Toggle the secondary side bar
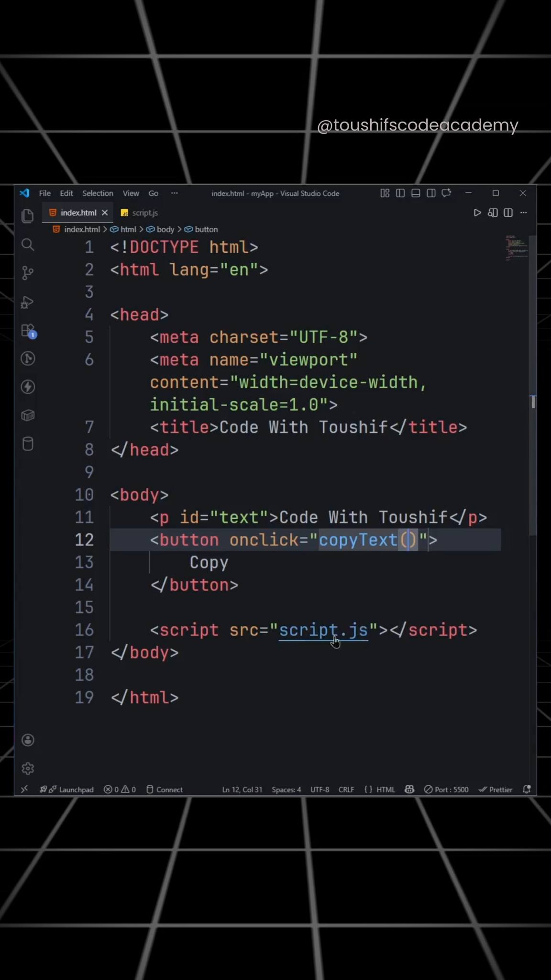The width and height of the screenshot is (551, 980). point(431,193)
